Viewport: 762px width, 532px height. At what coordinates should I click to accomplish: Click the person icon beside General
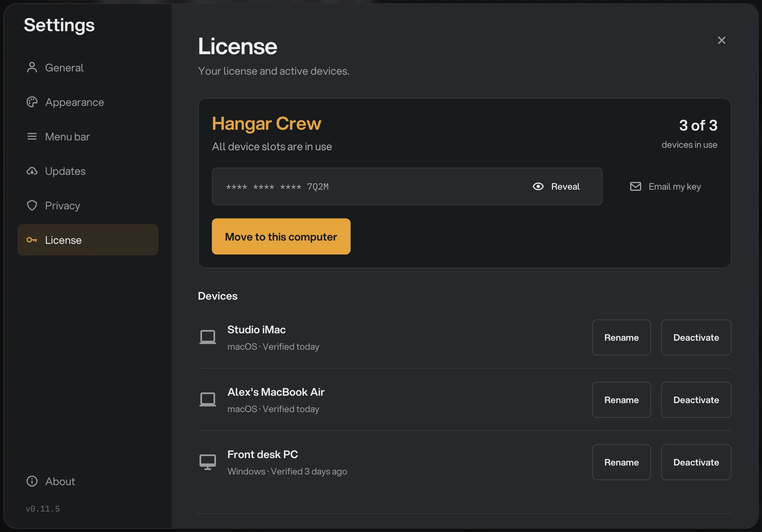32,67
